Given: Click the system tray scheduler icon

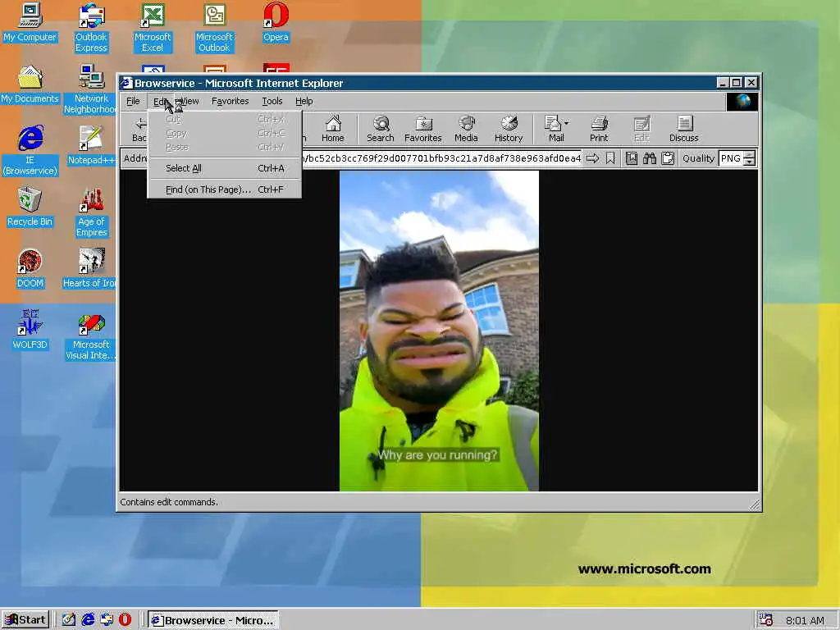Looking at the screenshot, I should [766, 620].
